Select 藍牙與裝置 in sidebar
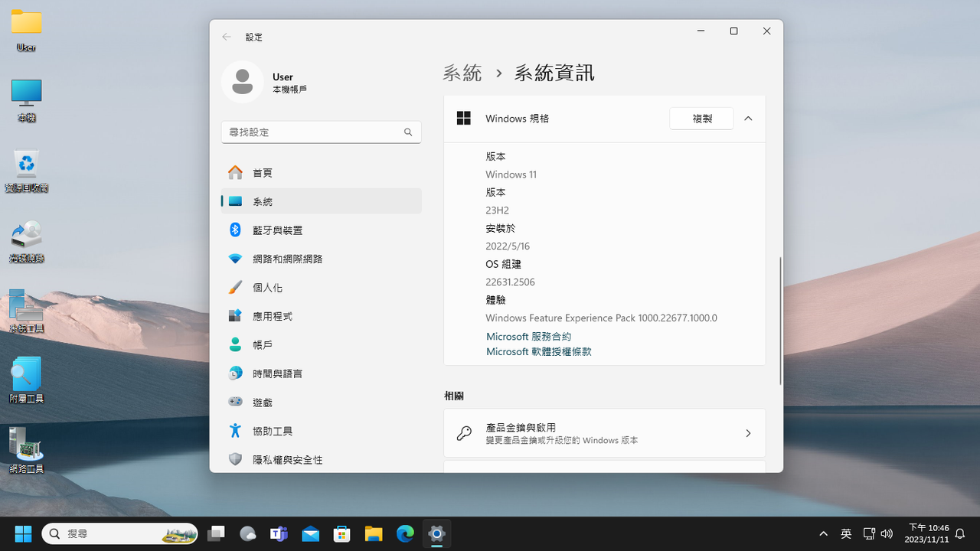Viewport: 980px width, 551px height. pos(322,230)
